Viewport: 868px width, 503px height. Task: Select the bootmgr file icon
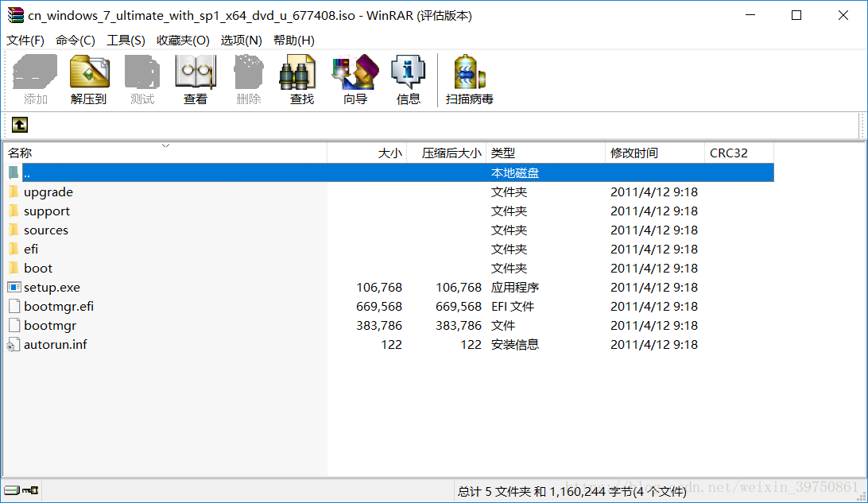point(14,325)
